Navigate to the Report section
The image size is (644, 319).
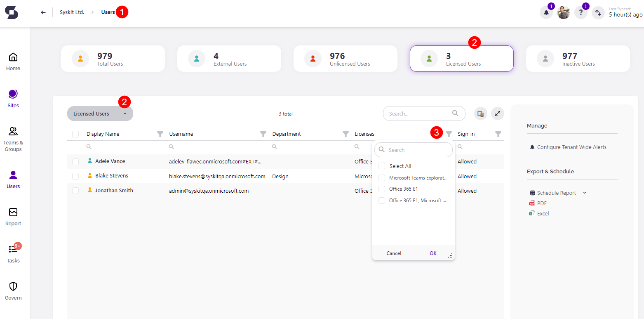[13, 217]
